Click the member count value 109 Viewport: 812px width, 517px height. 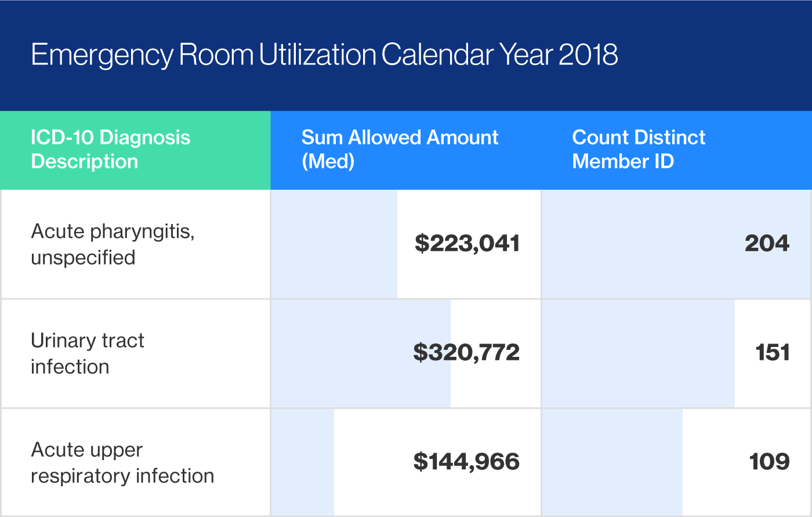(x=772, y=462)
